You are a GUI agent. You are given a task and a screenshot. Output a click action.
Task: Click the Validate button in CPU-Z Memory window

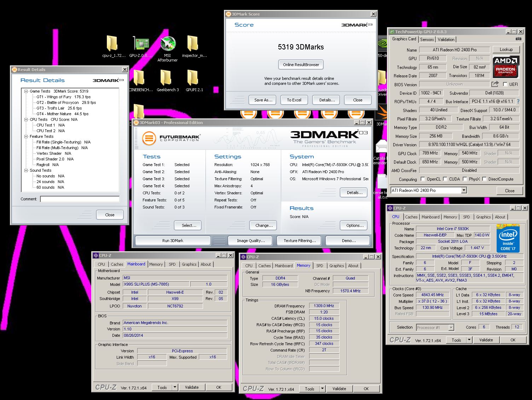click(339, 389)
